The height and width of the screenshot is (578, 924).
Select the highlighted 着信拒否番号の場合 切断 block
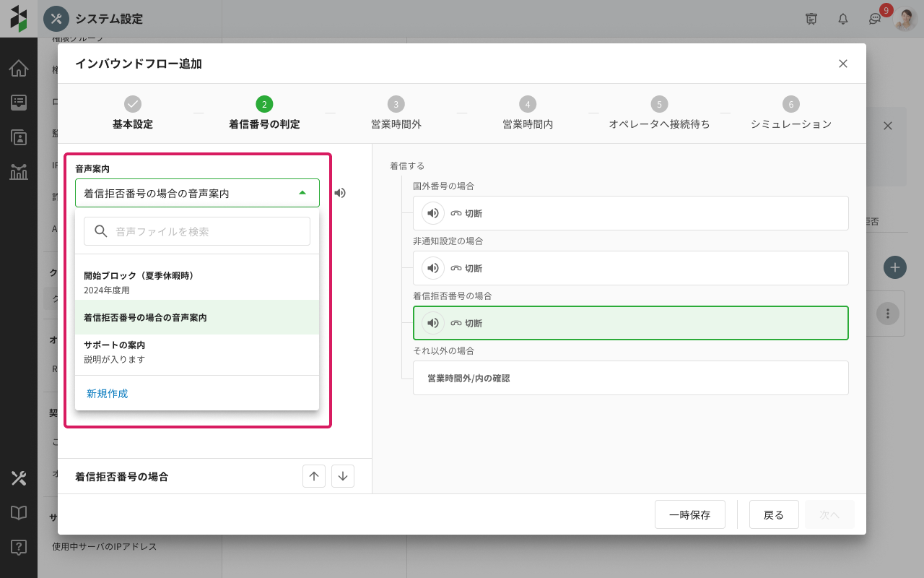pyautogui.click(x=631, y=323)
